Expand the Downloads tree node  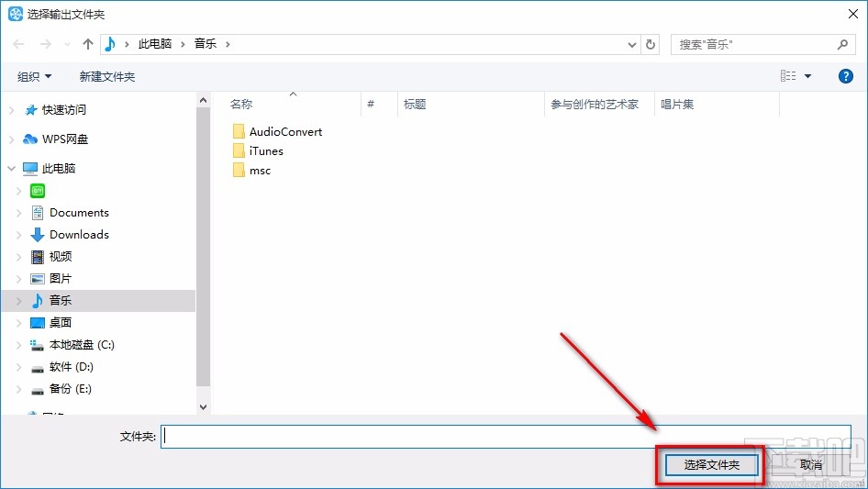pyautogui.click(x=19, y=235)
